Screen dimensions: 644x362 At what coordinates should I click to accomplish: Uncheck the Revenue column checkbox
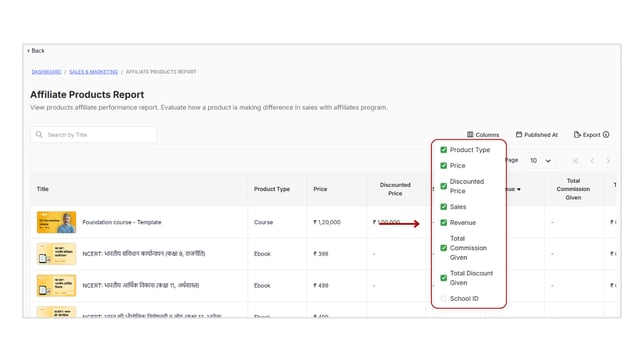click(444, 223)
